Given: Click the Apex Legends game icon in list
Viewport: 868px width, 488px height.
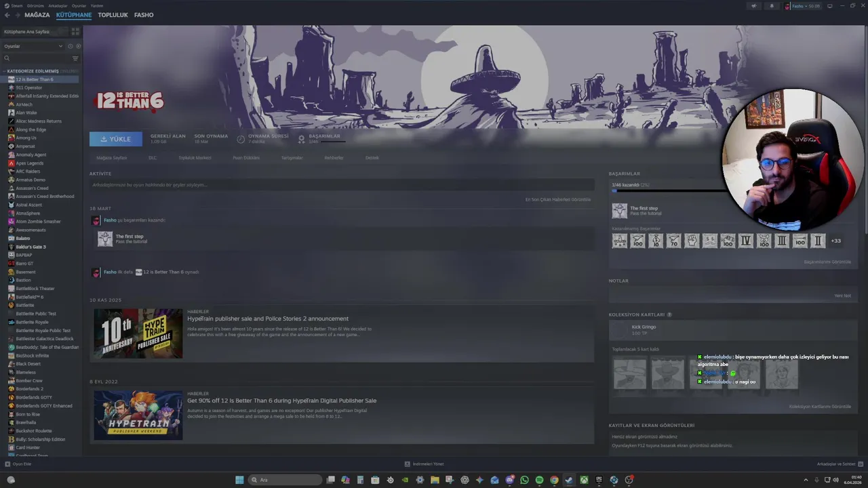Looking at the screenshot, I should (x=12, y=163).
